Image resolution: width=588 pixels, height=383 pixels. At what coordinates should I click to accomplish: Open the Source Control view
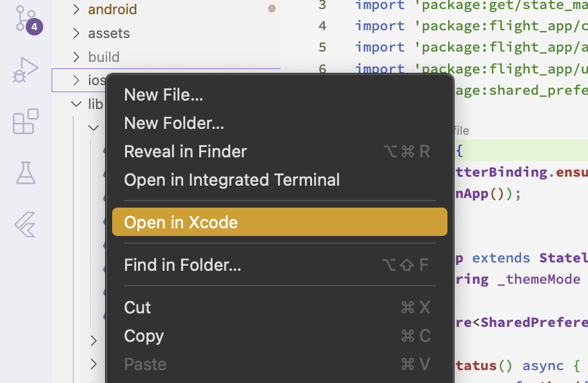pyautogui.click(x=26, y=19)
